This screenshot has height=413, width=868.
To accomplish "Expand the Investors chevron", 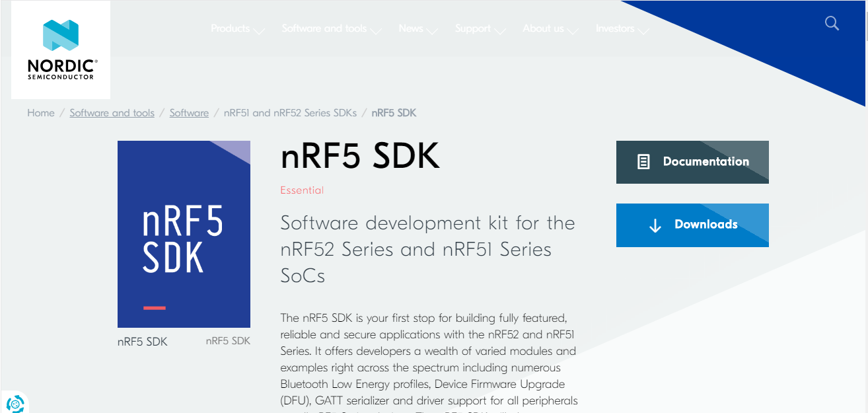I will coord(643,30).
